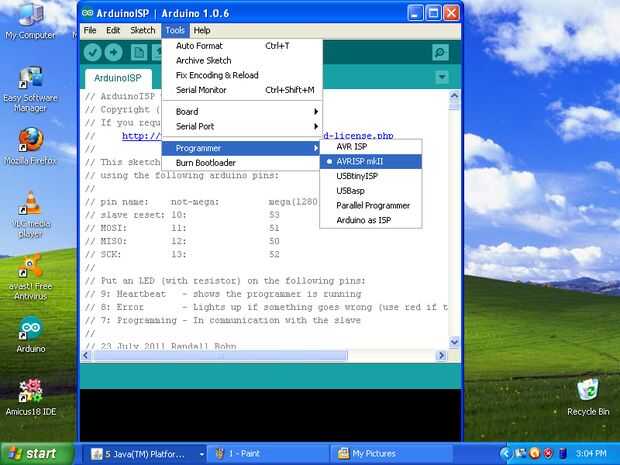The width and height of the screenshot is (620, 465).
Task: Click the blue USB device tray icon
Action: point(563,453)
